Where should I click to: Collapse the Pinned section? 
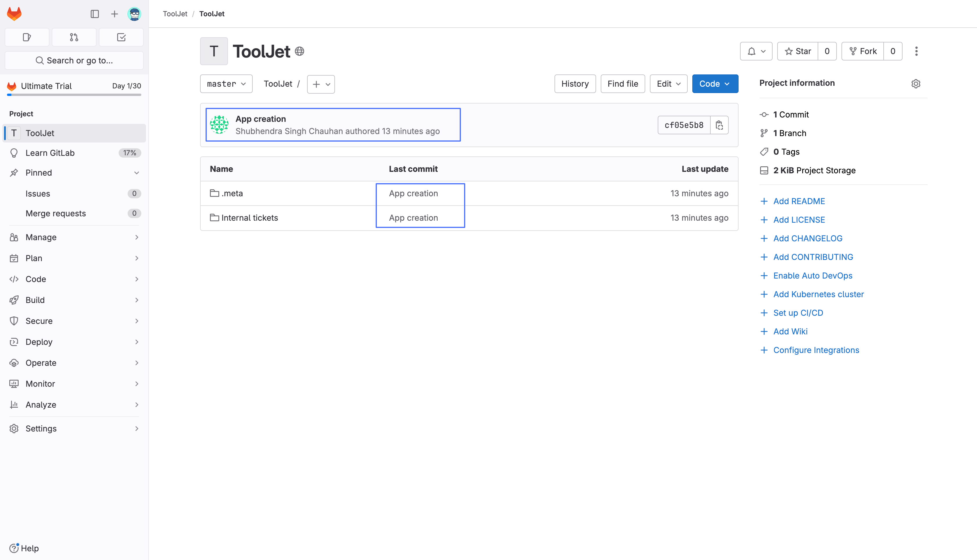point(137,173)
